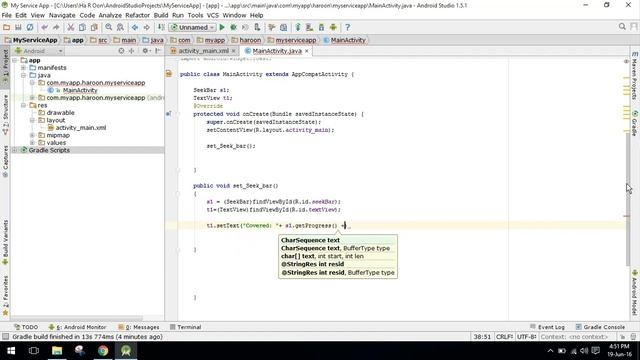
Task: Open the File menu
Action: 7,15
